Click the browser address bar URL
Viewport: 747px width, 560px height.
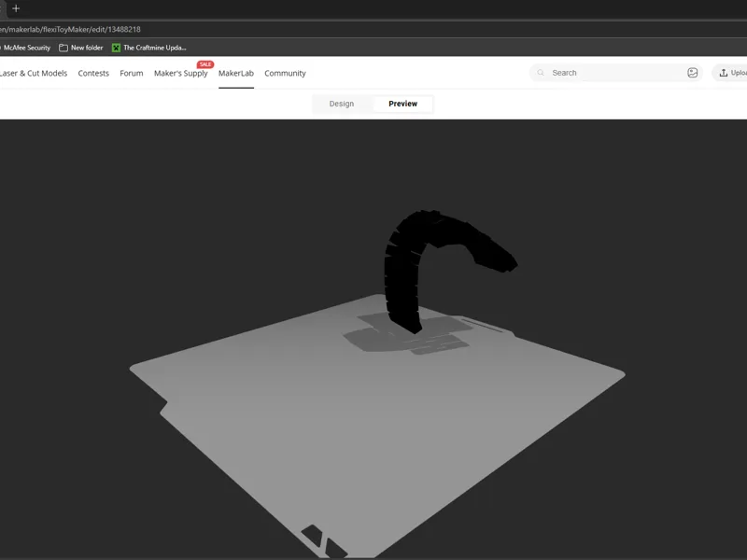pyautogui.click(x=70, y=29)
